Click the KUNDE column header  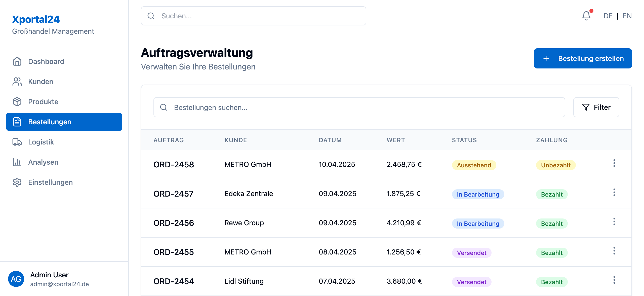click(x=236, y=140)
